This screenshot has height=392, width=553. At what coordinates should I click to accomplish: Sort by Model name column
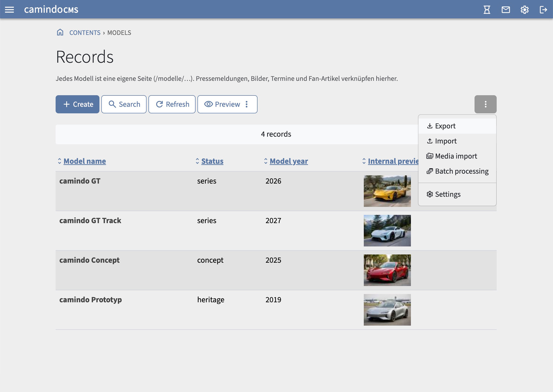85,161
